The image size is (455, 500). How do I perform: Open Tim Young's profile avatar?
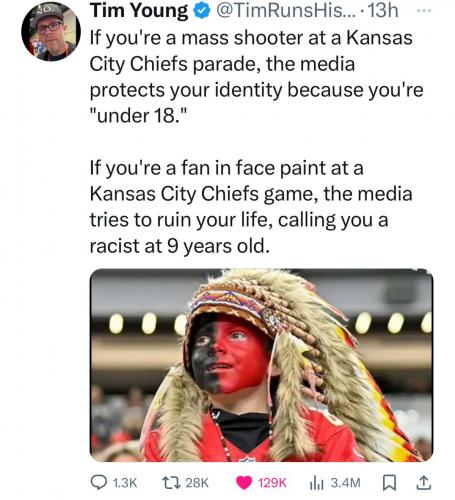coord(51,32)
